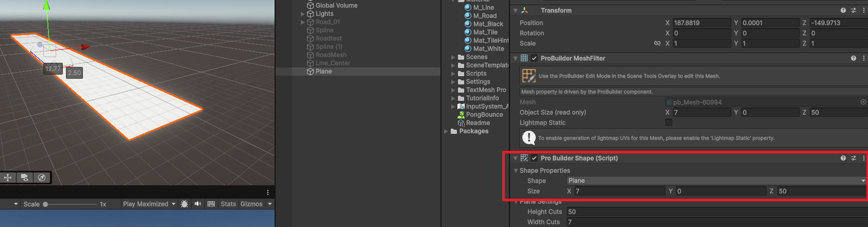Click the ProBuilder edit mode info icon
868x227 pixels.
(529, 76)
